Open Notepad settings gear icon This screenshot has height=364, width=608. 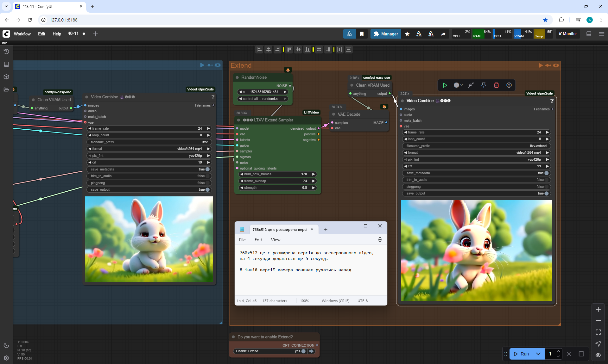[380, 240]
